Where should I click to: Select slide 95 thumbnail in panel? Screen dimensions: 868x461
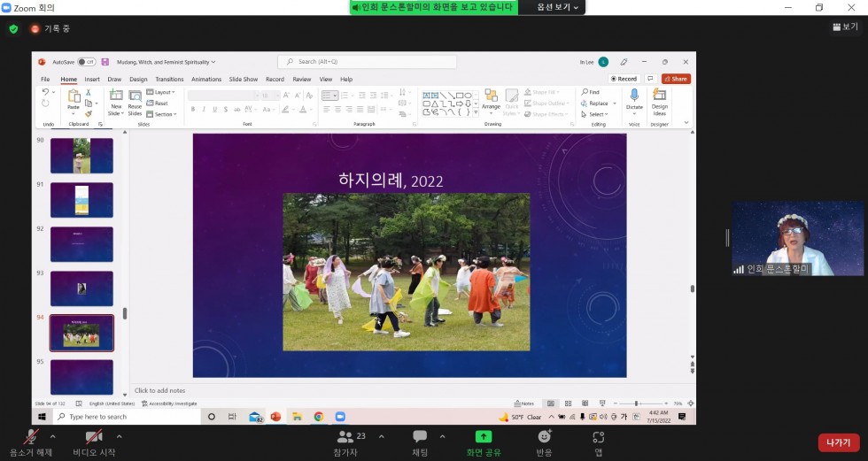[81, 376]
